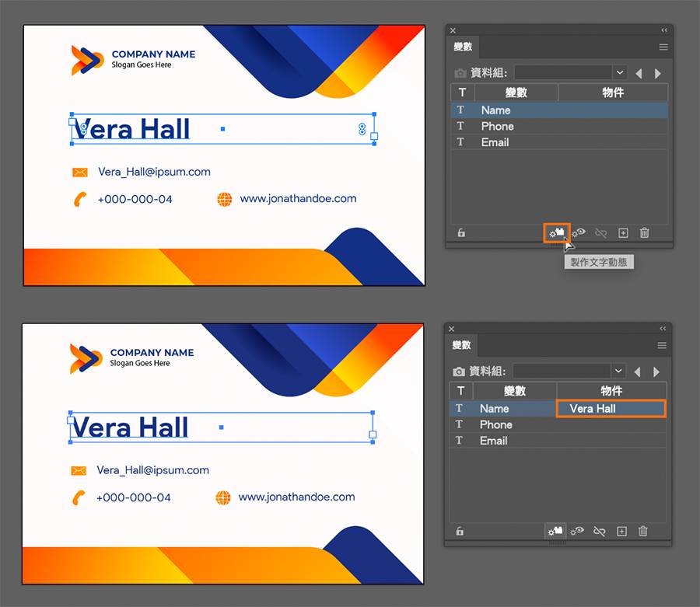Click COMPANY NAME text on upper card

point(153,54)
